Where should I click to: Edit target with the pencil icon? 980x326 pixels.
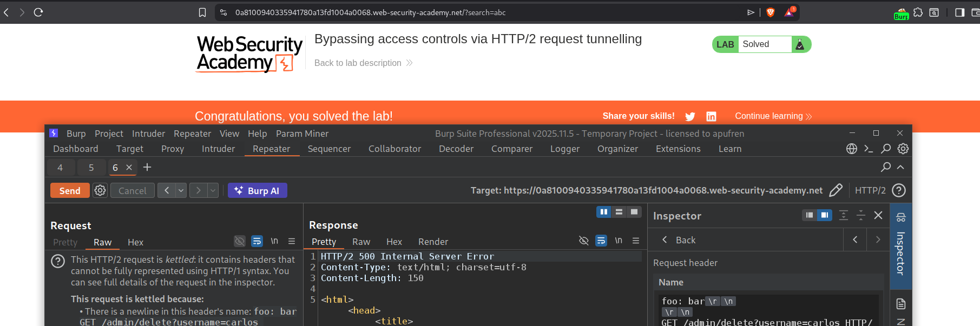(836, 190)
